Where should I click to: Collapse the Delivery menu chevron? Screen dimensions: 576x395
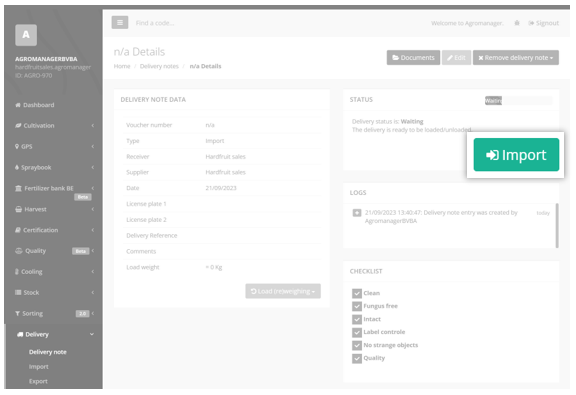click(x=92, y=334)
